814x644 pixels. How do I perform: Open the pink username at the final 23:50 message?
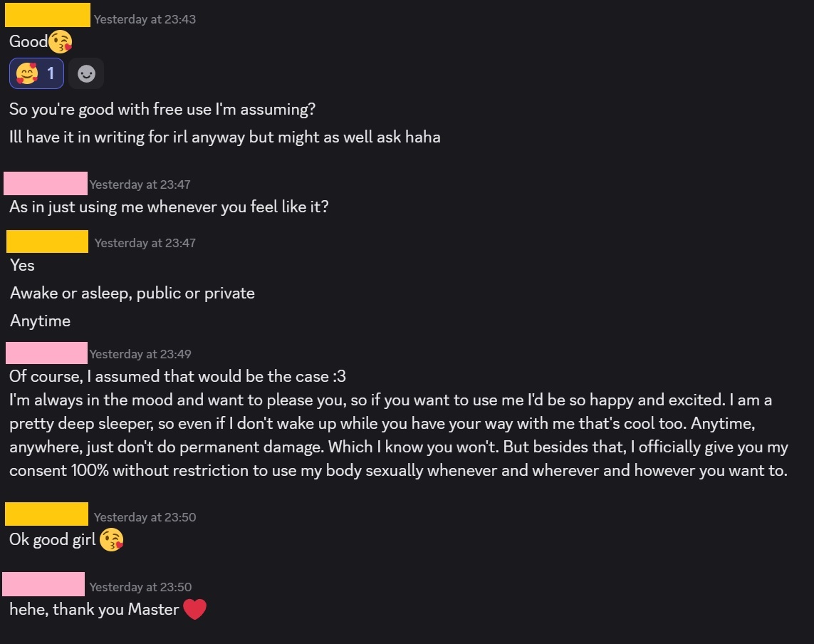click(x=43, y=584)
